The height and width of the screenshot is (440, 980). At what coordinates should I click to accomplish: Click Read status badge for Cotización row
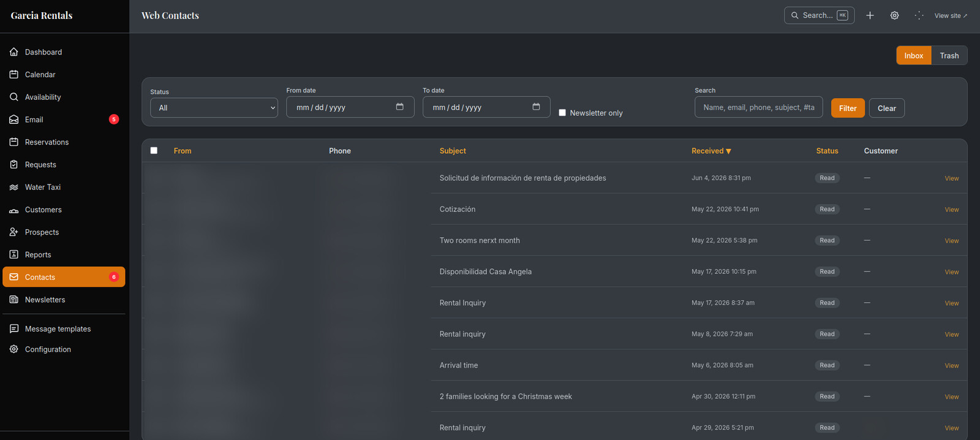827,209
